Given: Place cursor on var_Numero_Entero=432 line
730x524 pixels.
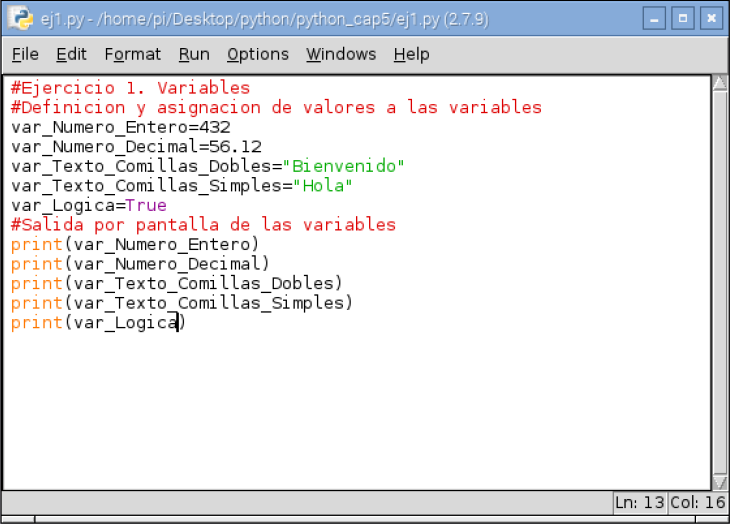Looking at the screenshot, I should (x=121, y=127).
